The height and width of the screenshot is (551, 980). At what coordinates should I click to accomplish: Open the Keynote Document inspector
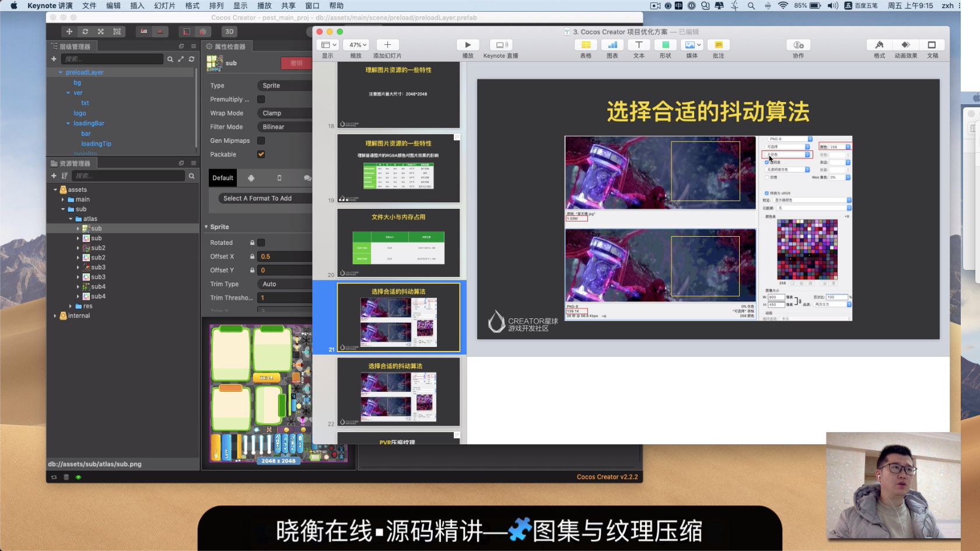pyautogui.click(x=932, y=45)
